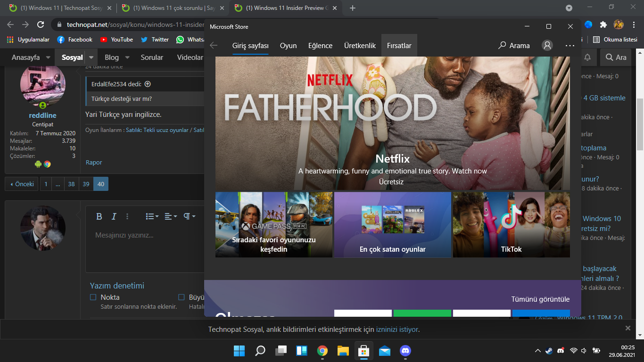Open the reddline user profile link
Screen dimensions: 644x362
(42, 115)
